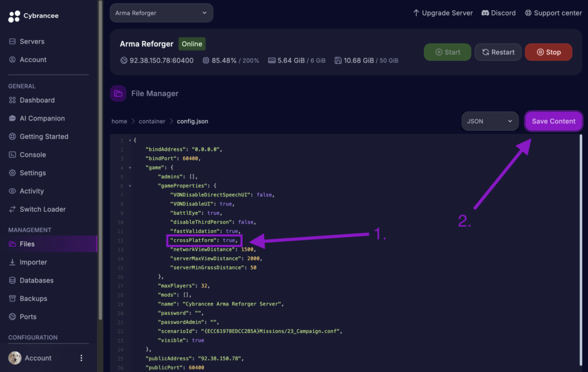Screen dimensions: 588x372
Task: Click the "scenarioId" line in editor
Action: point(250,331)
